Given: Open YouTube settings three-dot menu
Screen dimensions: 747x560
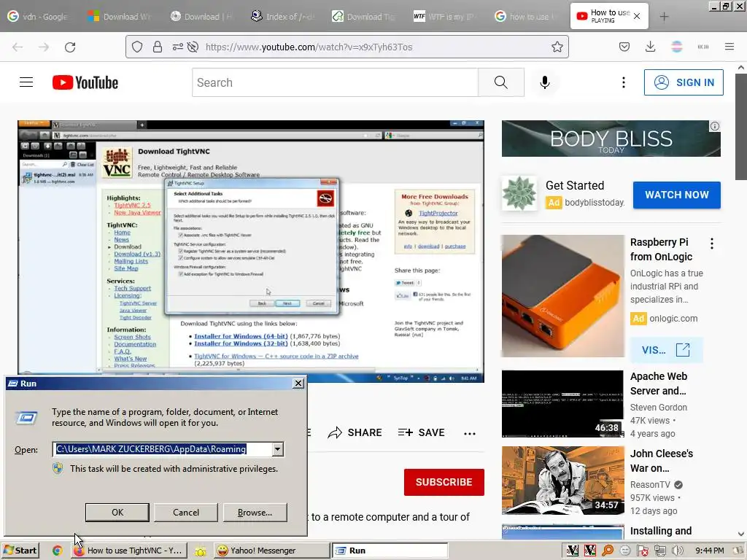Looking at the screenshot, I should (623, 82).
